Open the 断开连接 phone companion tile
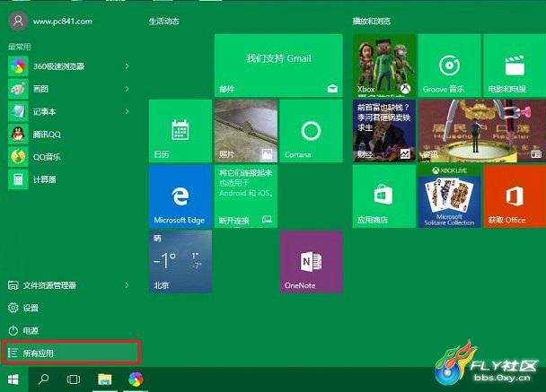Viewport: 546px width, 392px height. pyautogui.click(x=246, y=196)
